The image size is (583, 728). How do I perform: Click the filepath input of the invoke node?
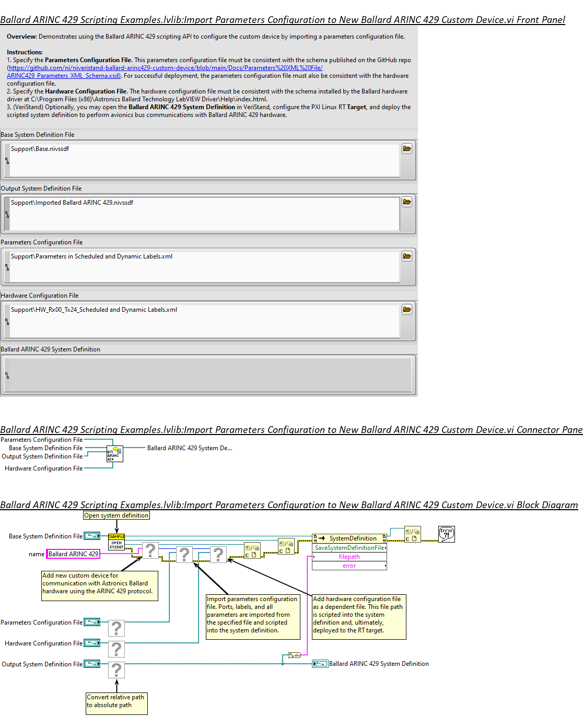coord(349,557)
